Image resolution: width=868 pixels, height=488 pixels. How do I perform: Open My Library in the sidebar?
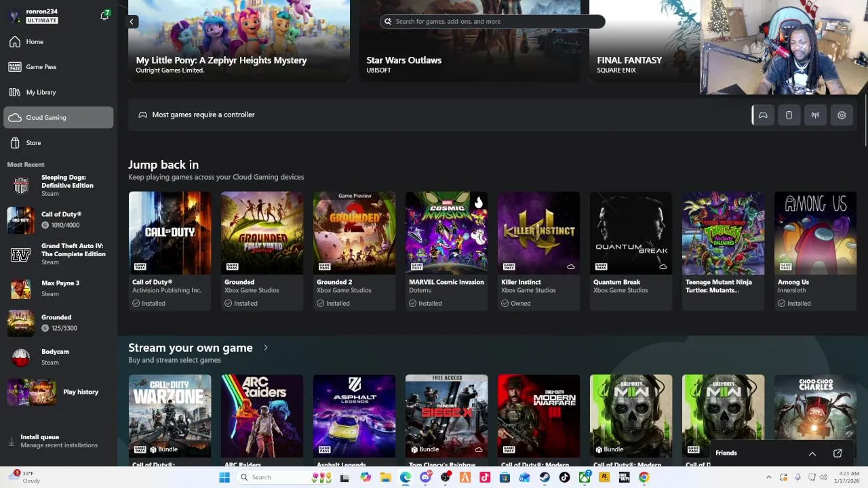pos(58,92)
